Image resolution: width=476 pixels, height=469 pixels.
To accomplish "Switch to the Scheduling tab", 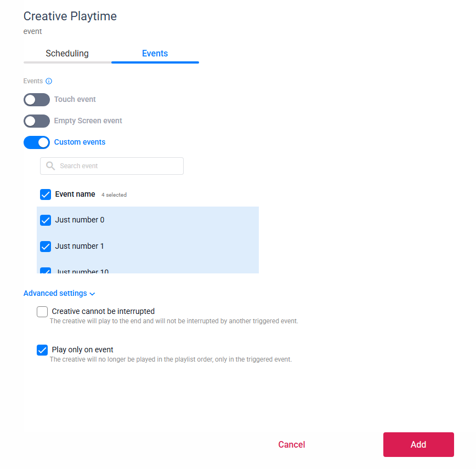I will 67,54.
